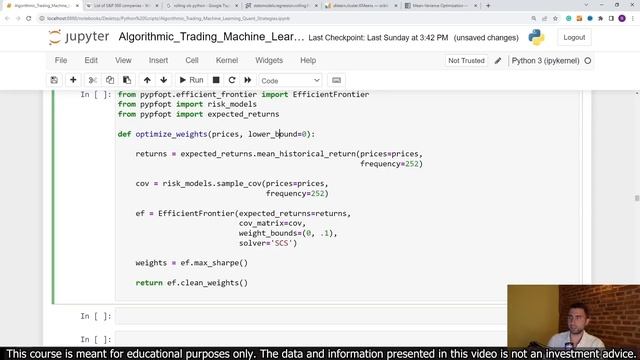Restart kernel and rerun all cells icon

coord(248,80)
